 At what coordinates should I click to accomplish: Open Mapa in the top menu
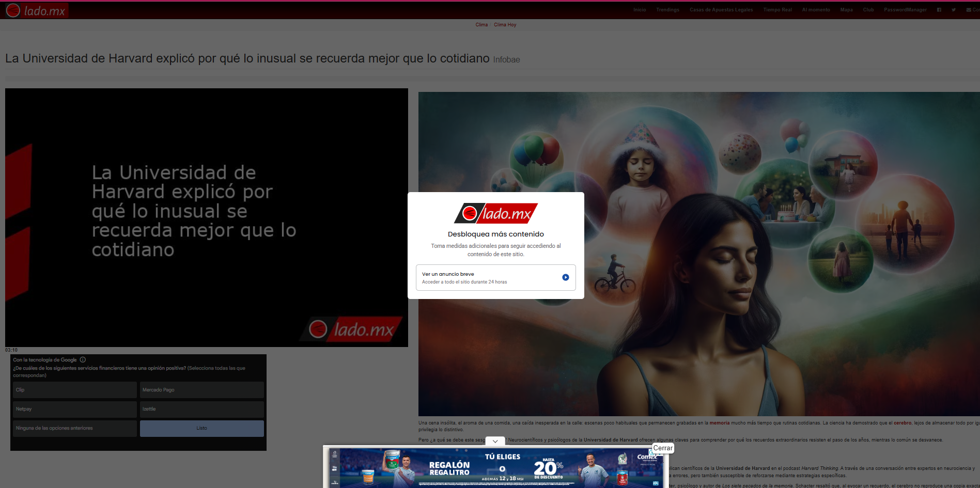(x=847, y=10)
